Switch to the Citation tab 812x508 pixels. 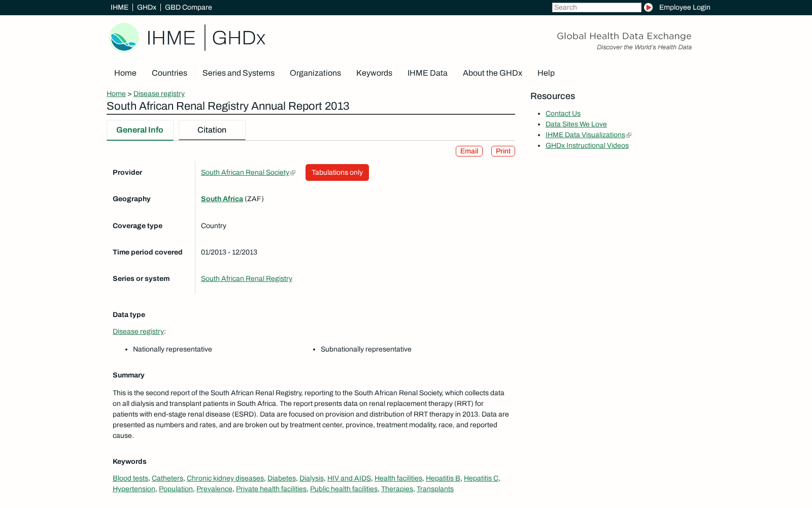coord(212,130)
